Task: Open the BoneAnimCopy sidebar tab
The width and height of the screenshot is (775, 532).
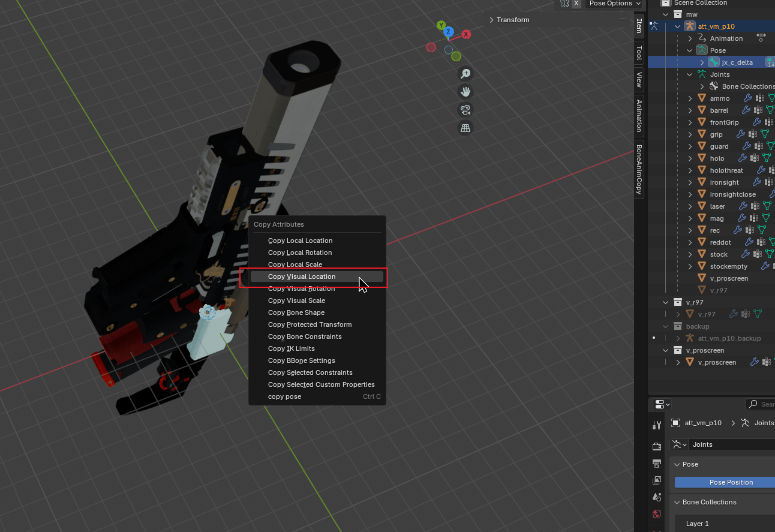Action: pos(639,170)
